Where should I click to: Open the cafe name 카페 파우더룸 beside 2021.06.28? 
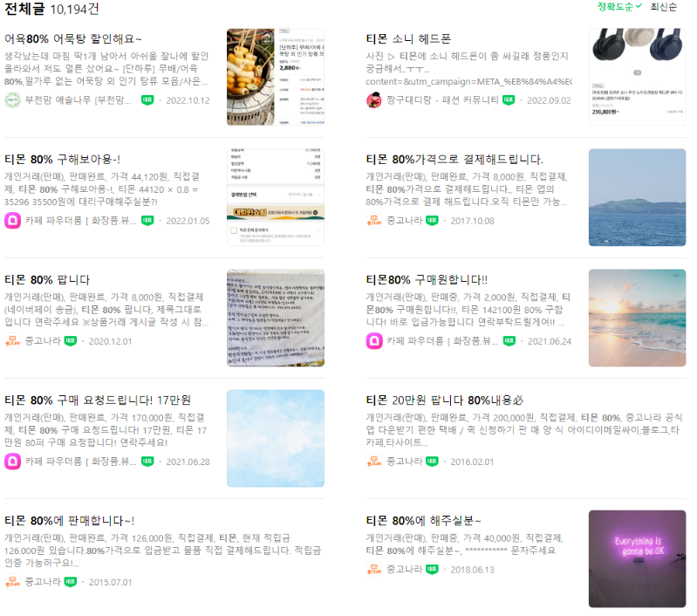tap(80, 462)
